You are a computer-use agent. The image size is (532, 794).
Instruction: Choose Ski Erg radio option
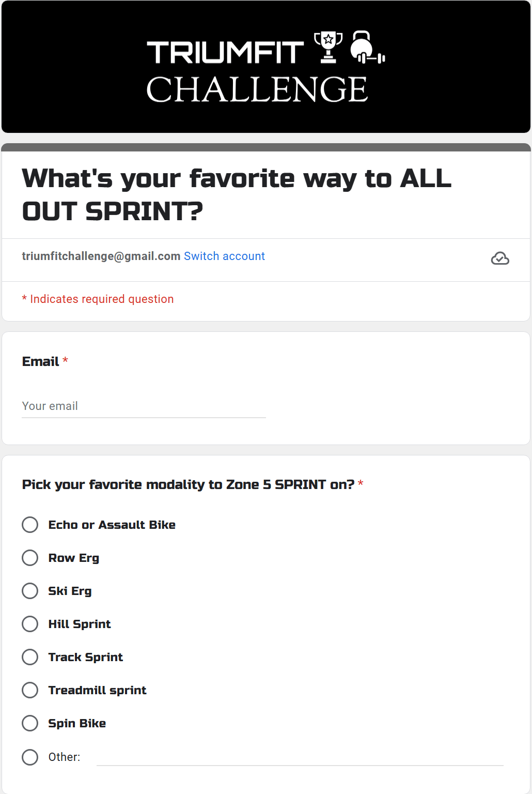point(30,591)
